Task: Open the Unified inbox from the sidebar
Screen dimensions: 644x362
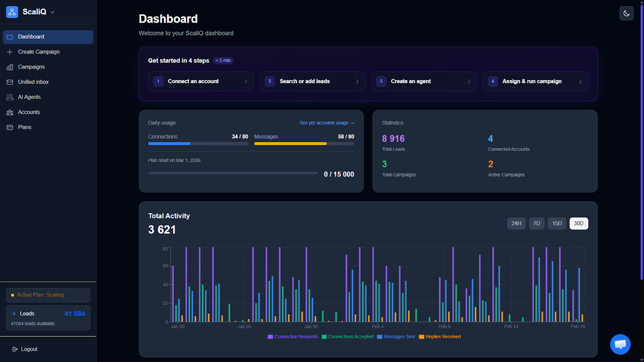Action: [32, 82]
